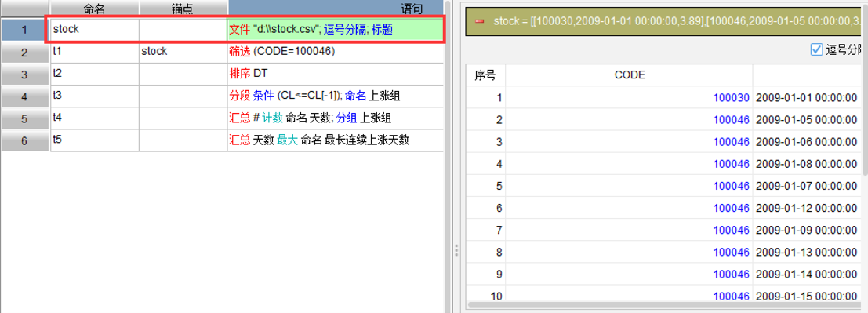Select row header 6 in the script table
Screen dimensions: 868x313
tap(24, 140)
